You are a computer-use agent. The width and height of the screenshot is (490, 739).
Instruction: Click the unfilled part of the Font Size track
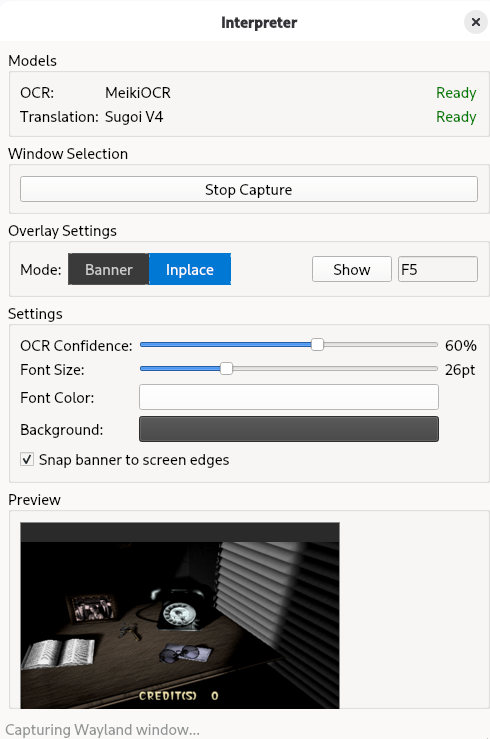coord(335,369)
